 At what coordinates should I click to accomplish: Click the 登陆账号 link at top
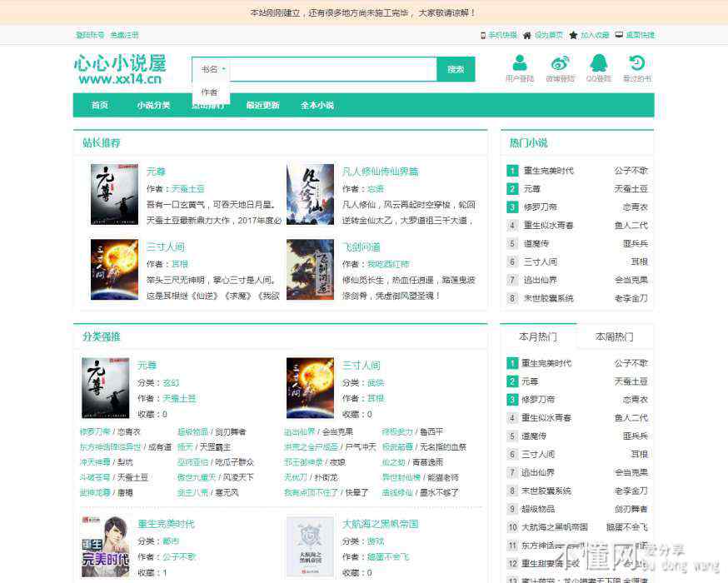(x=90, y=35)
